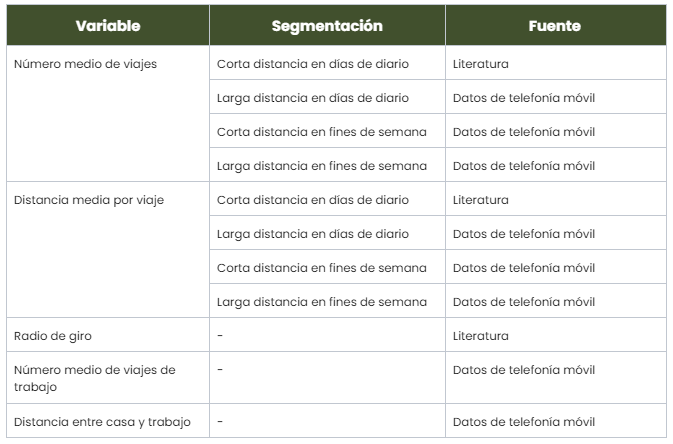Select the dash cell in Radio de giro row
This screenshot has height=444, width=673.
220,336
